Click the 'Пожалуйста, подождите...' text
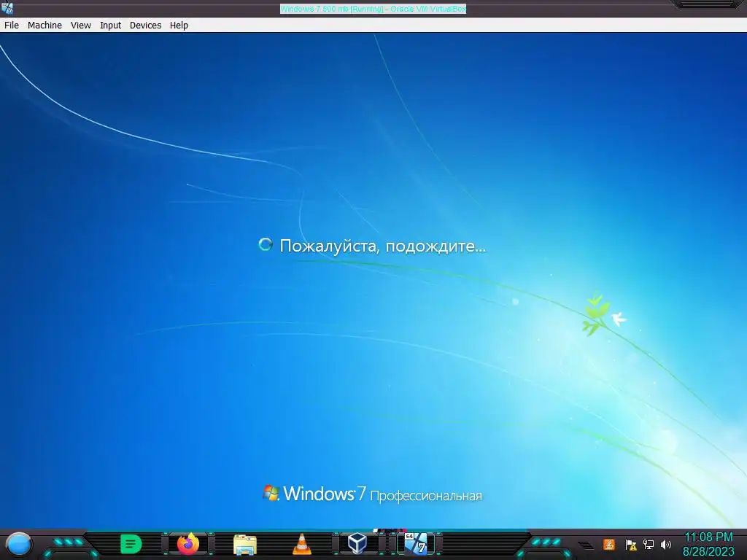The image size is (747, 560). [x=382, y=246]
